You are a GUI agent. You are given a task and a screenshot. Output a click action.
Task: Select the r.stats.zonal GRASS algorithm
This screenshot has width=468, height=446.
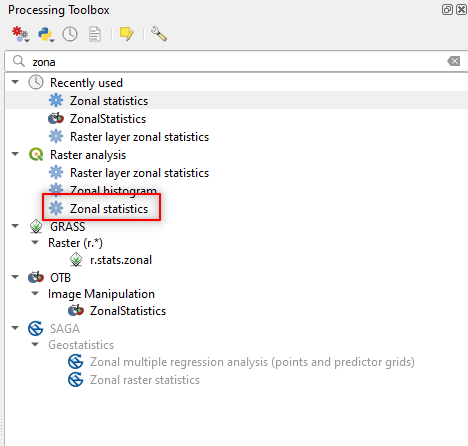121,260
